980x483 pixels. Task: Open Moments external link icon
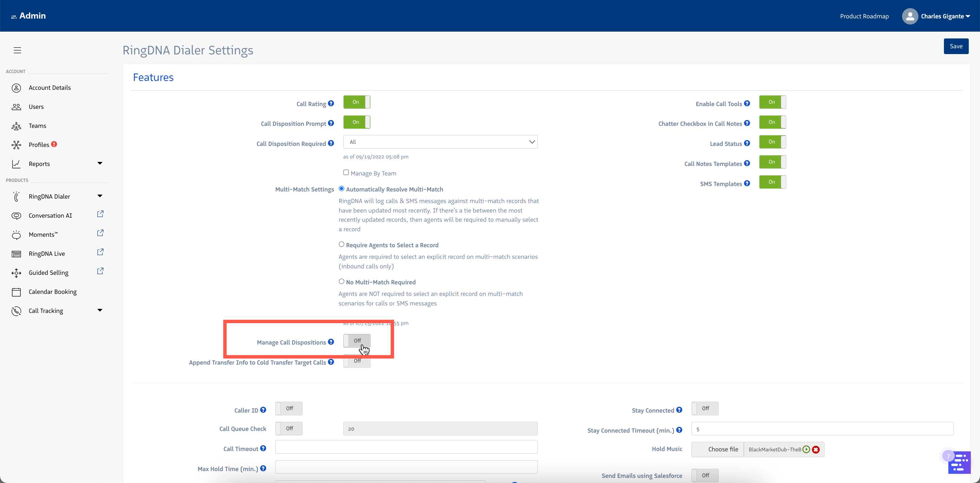pyautogui.click(x=100, y=233)
